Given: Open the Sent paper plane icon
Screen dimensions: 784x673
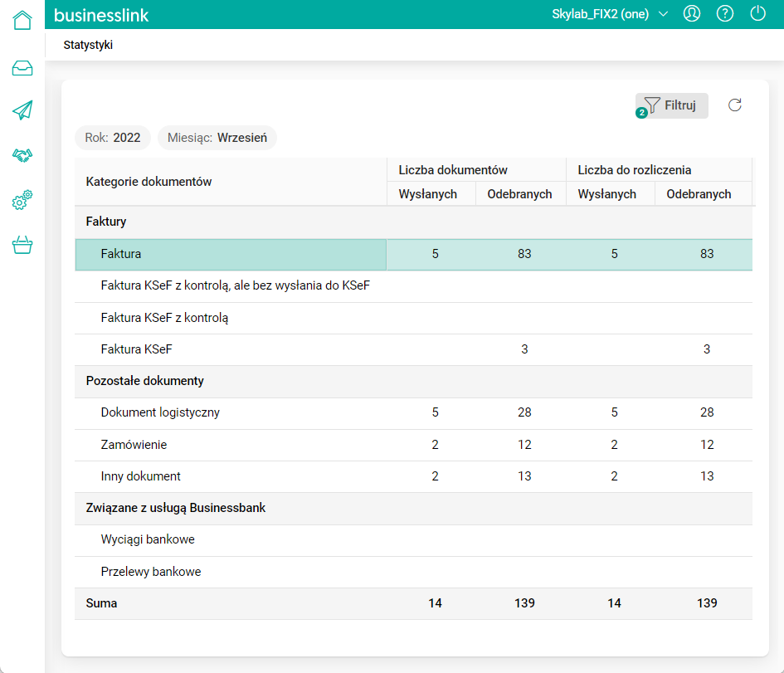Looking at the screenshot, I should coord(22,110).
